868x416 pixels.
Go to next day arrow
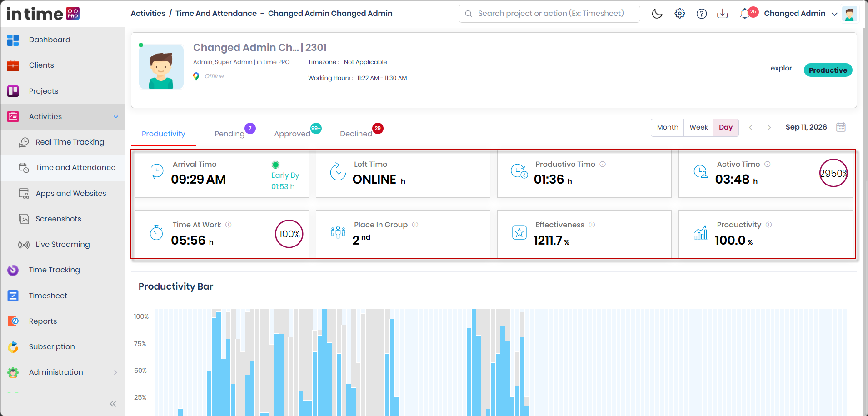coord(769,128)
